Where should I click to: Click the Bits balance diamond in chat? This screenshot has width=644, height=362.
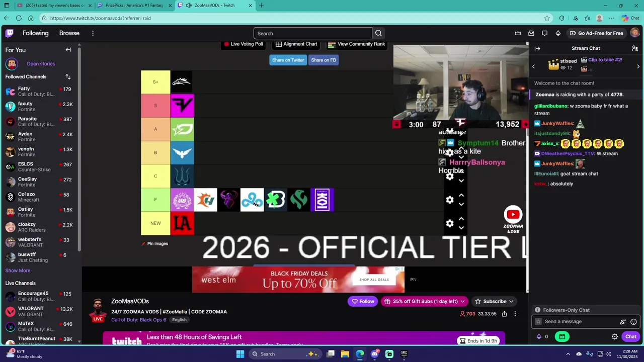pos(539,337)
